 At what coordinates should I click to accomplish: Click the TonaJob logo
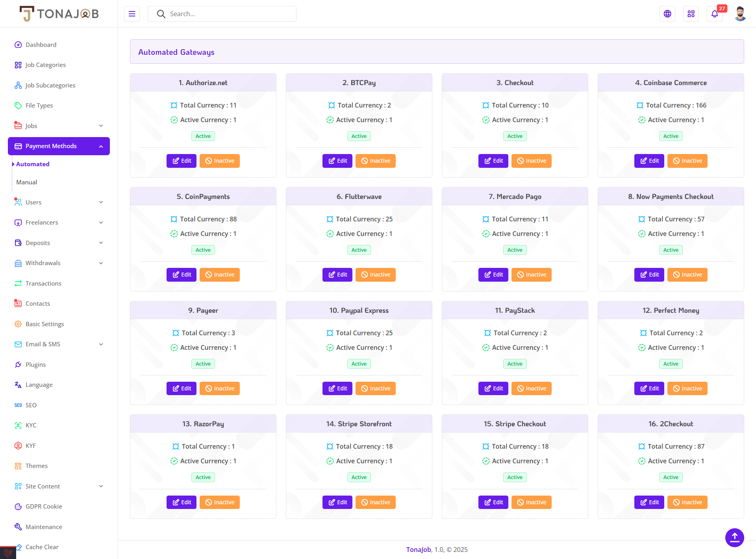click(59, 14)
